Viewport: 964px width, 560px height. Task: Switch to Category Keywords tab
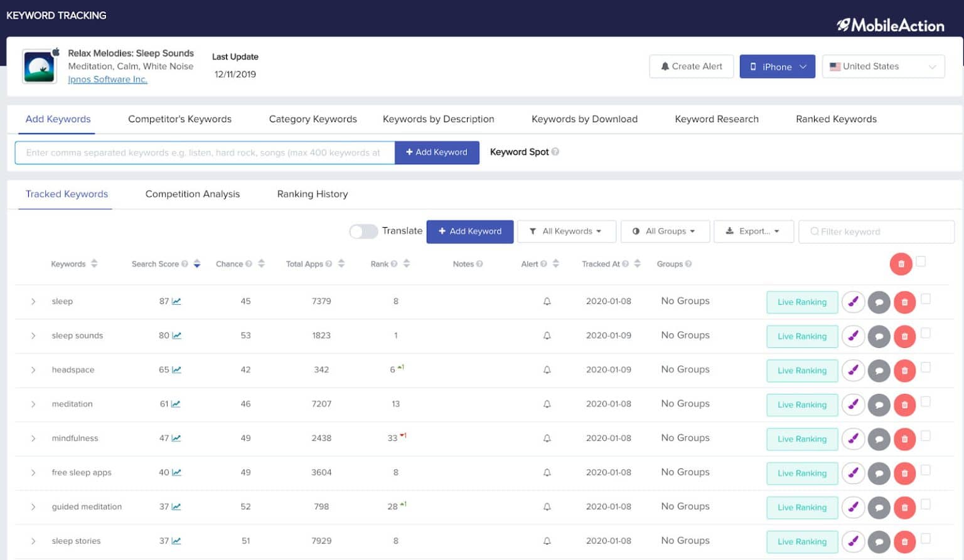click(313, 119)
